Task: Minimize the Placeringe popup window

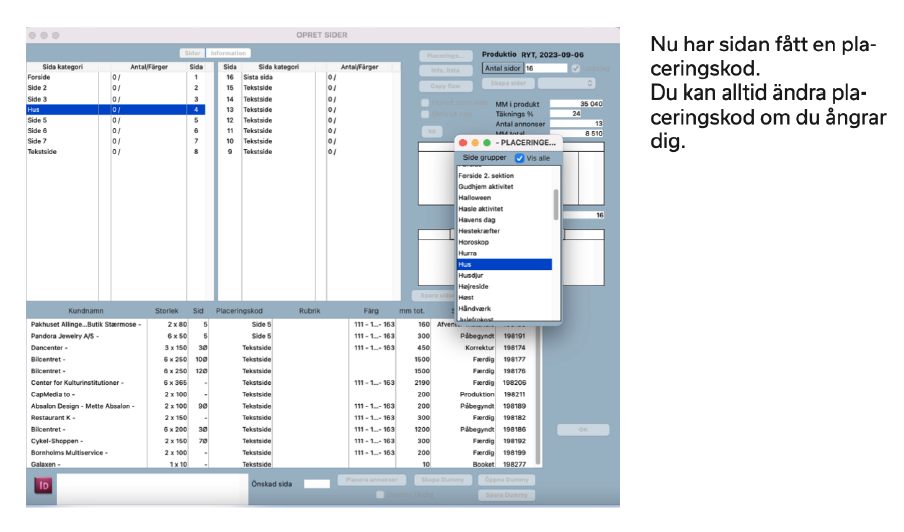Action: 474,143
